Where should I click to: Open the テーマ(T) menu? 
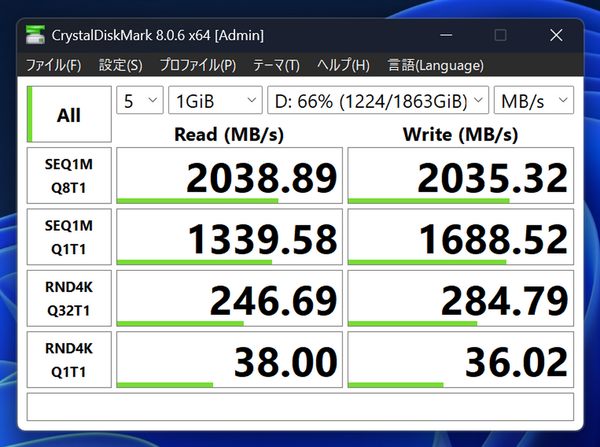[276, 65]
